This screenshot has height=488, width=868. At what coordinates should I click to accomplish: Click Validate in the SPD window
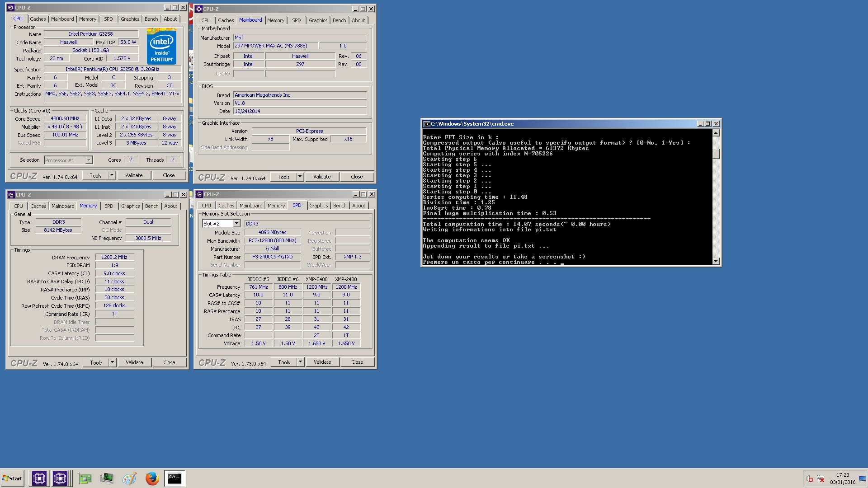click(322, 362)
